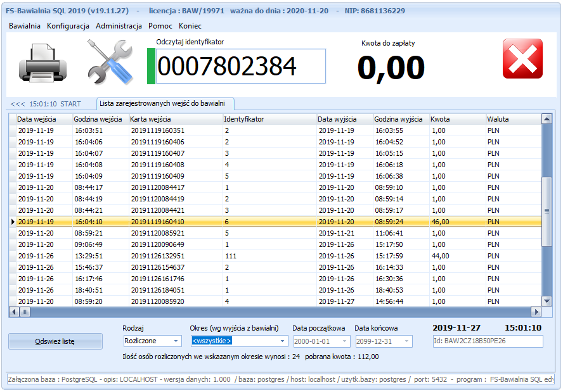Image resolution: width=563 pixels, height=392 pixels.
Task: Select the cell with card 20191119160351
Action: pos(176,130)
